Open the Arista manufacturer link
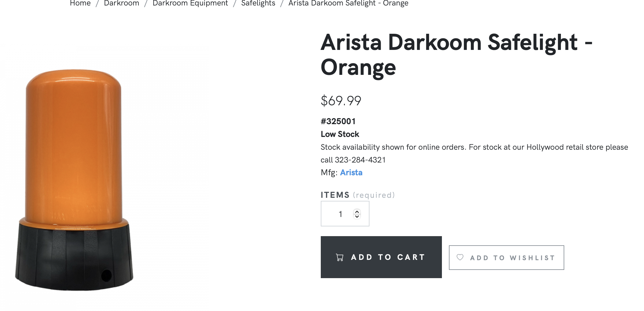The image size is (644, 311). 351,173
